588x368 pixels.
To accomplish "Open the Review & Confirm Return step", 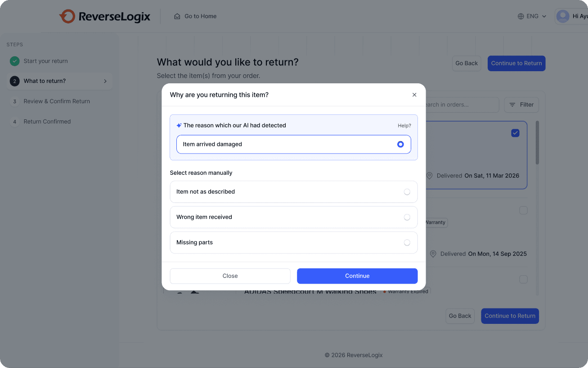I will pos(57,101).
